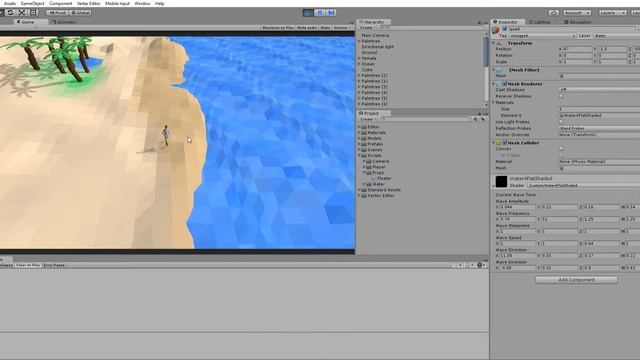Open the Layers dropdown

612,13
